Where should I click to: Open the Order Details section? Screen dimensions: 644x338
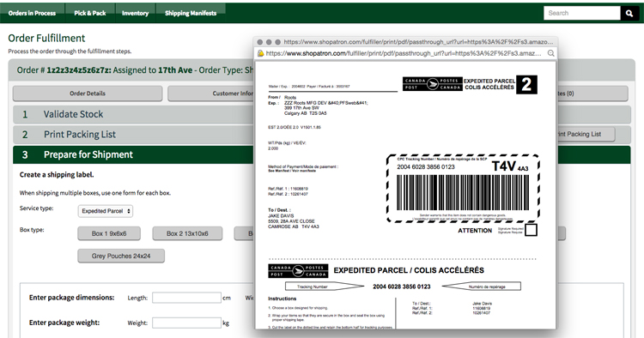tap(88, 94)
